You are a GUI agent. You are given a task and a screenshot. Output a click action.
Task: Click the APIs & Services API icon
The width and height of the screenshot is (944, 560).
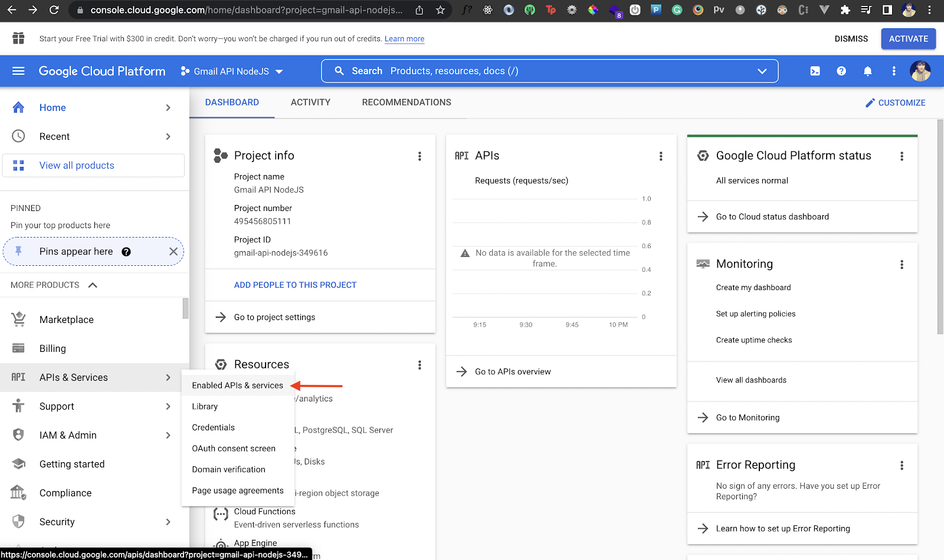point(18,377)
